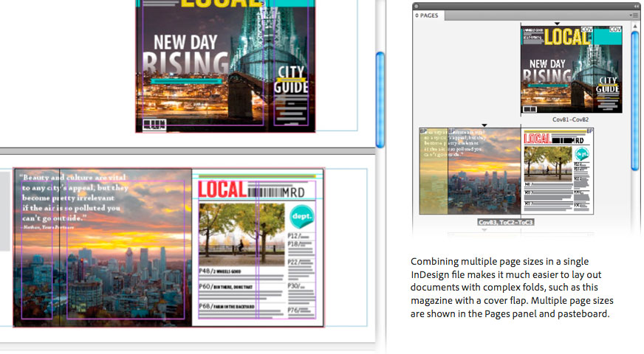Click the COV master label on flap thumbnail
The image size is (644, 354).
[x=615, y=29]
